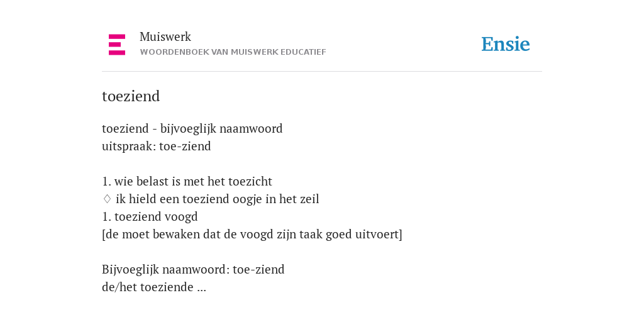This screenshot has width=644, height=322.
Task: Click the 'uitspraak: toe-ziend' line
Action: pyautogui.click(x=157, y=146)
